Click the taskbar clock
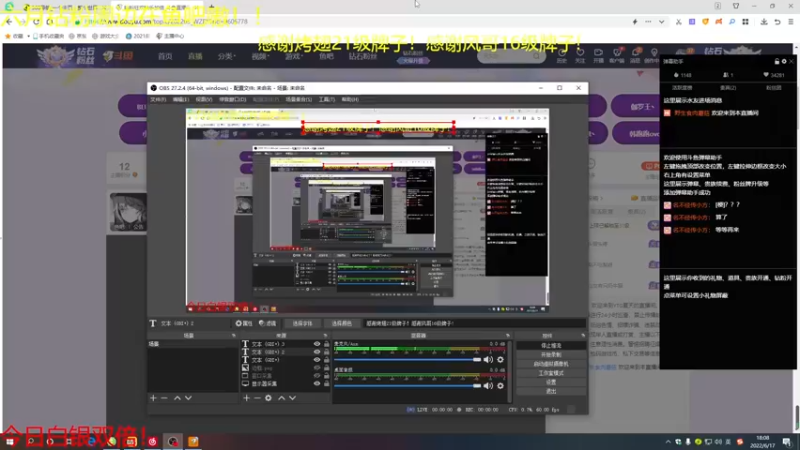This screenshot has height=450, width=800. (763, 442)
